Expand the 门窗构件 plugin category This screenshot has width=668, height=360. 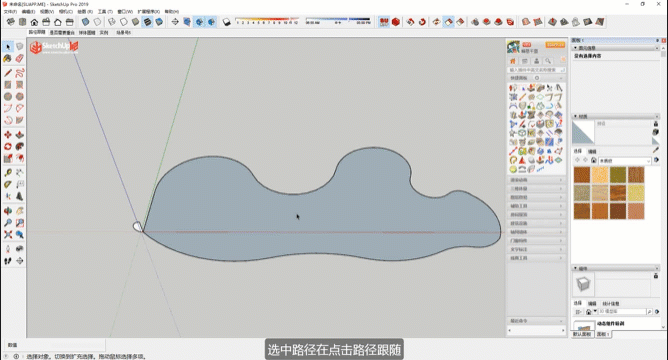pyautogui.click(x=536, y=241)
